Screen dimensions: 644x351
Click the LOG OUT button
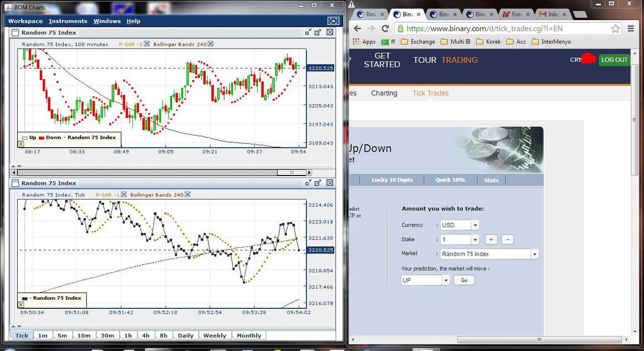[x=614, y=59]
